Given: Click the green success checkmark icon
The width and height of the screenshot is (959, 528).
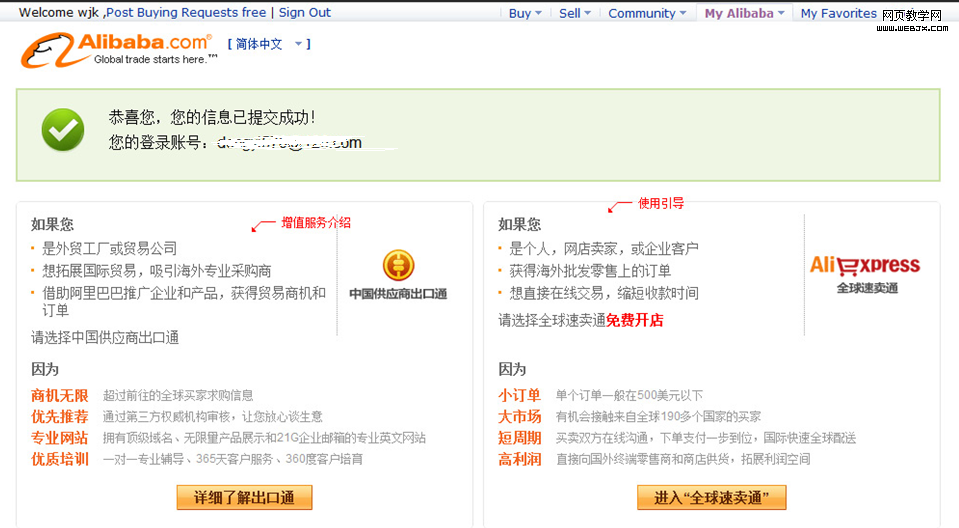Looking at the screenshot, I should pos(62,130).
